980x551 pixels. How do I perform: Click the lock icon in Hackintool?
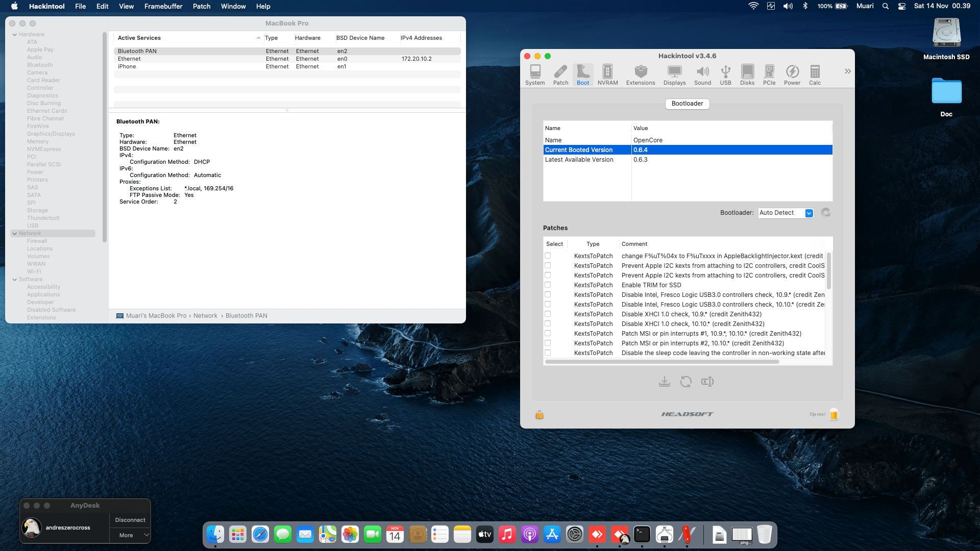tap(539, 415)
